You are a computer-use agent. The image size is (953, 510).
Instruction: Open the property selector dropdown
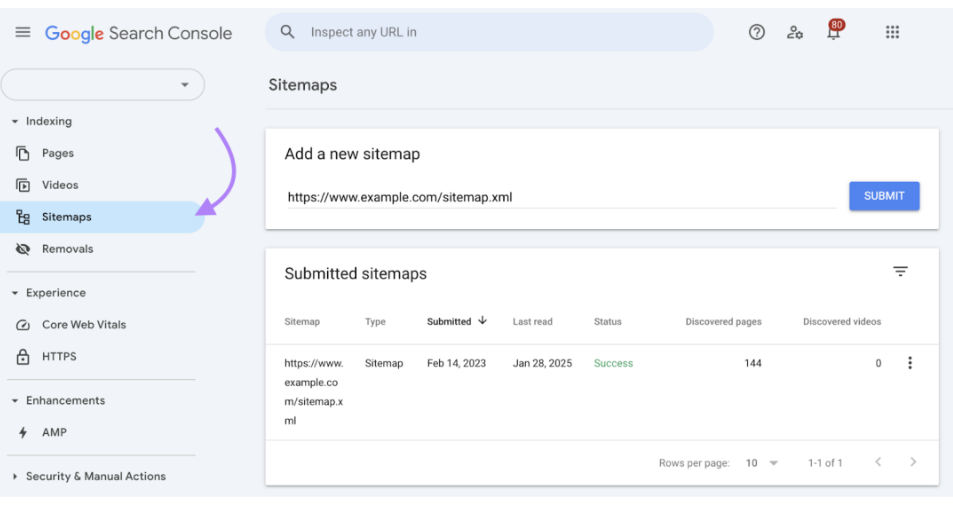coord(103,85)
